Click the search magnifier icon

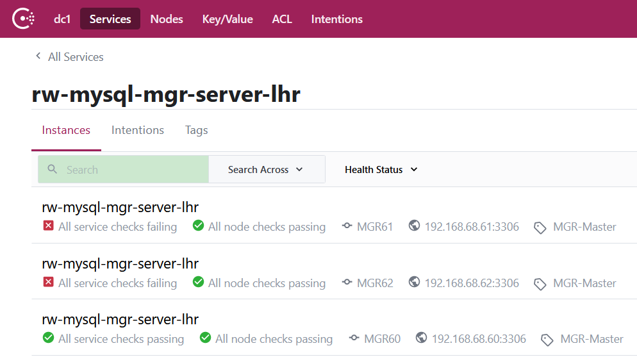53,169
